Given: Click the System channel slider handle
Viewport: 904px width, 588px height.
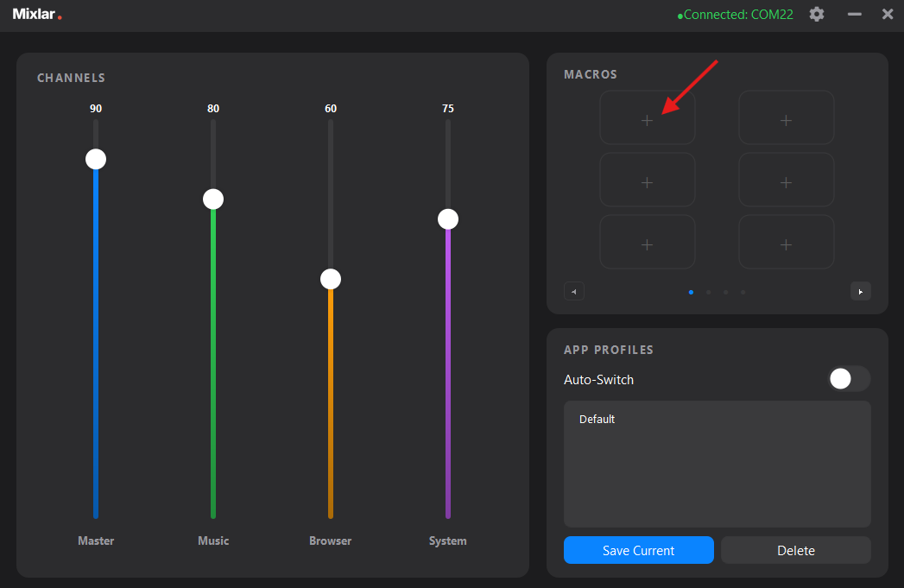Looking at the screenshot, I should click(x=447, y=218).
